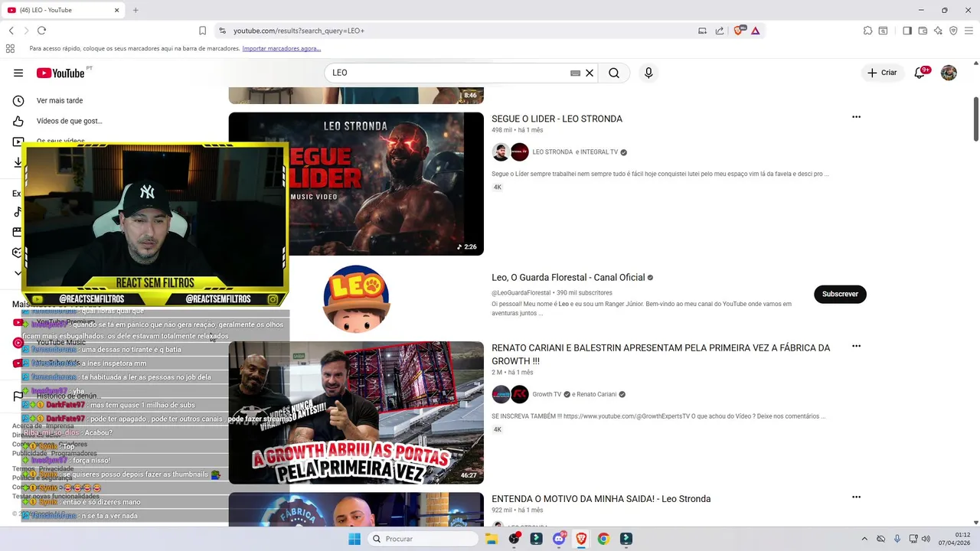Click Importar marcadores agora link
This screenshot has width=980, height=551.
pos(282,48)
